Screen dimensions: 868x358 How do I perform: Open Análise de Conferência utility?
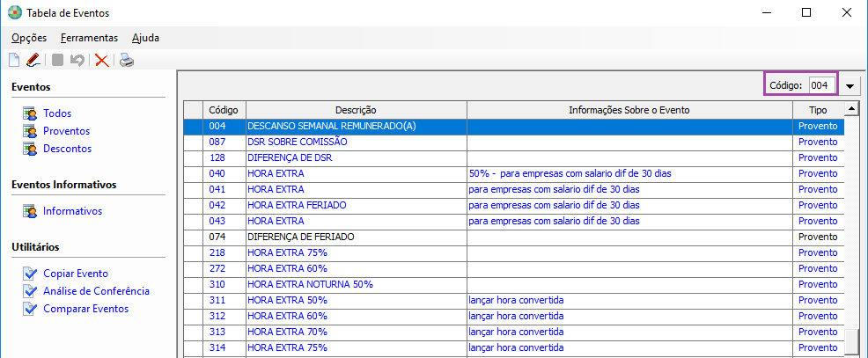[96, 291]
